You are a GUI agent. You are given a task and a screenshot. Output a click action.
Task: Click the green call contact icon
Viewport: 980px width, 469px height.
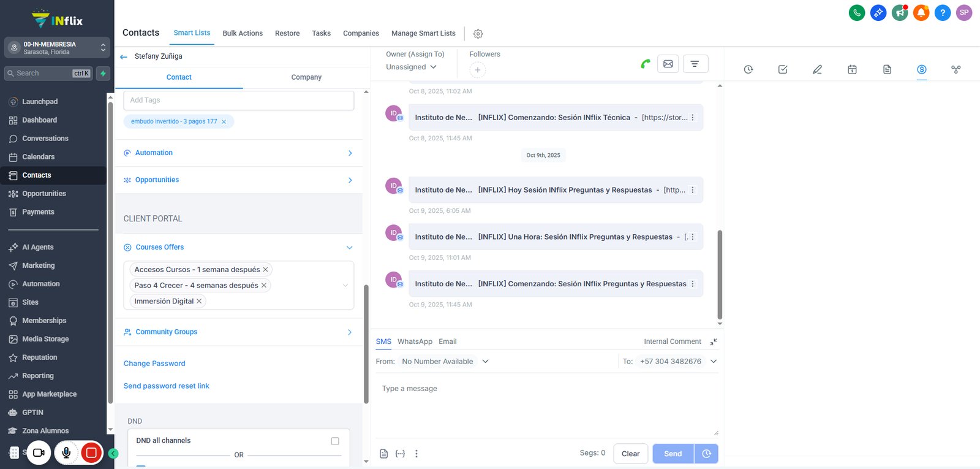click(646, 64)
